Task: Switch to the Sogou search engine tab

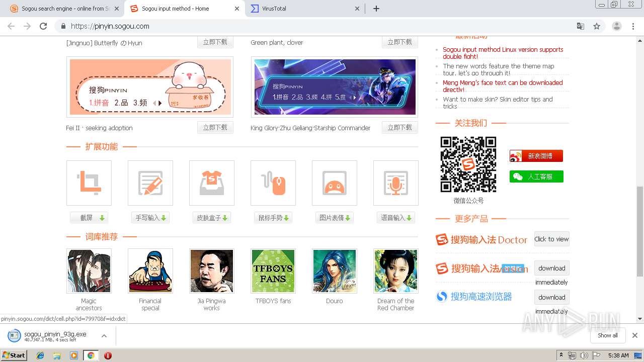Action: point(64,9)
